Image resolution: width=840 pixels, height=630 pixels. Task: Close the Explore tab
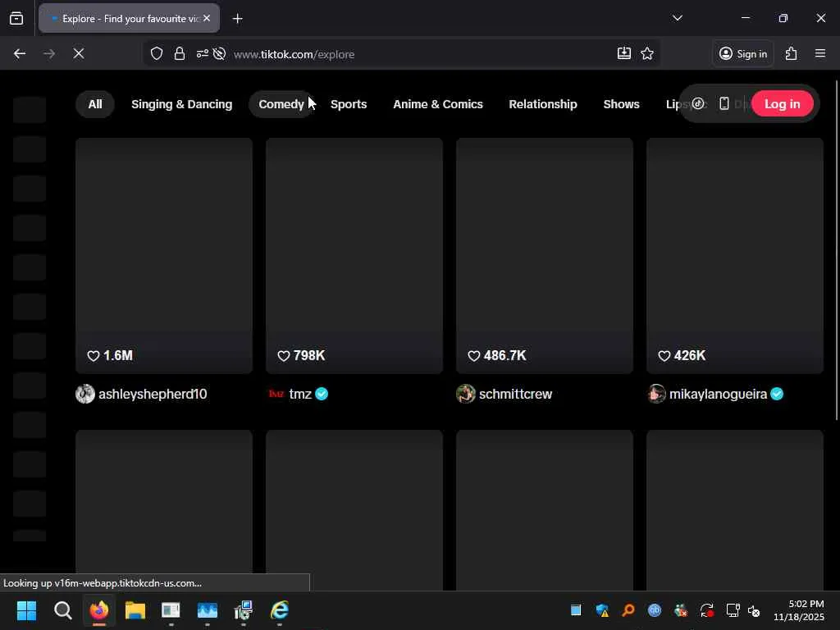(x=207, y=18)
